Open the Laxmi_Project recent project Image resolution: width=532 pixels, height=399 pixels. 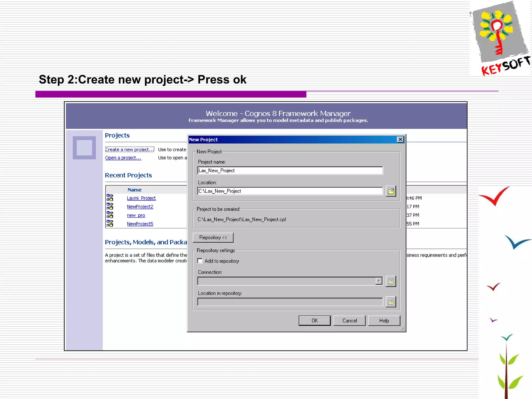coord(141,198)
